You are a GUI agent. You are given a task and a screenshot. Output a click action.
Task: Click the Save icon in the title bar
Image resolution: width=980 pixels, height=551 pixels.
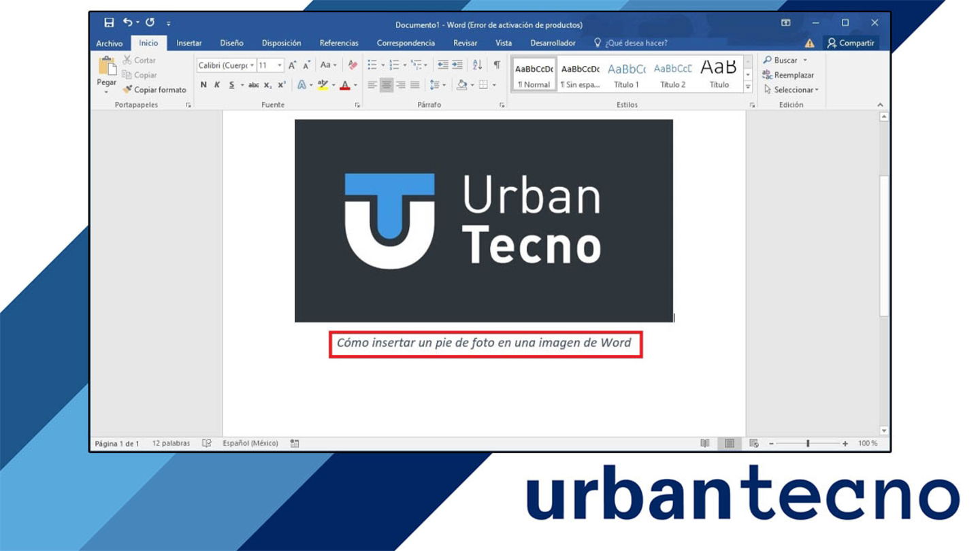109,23
